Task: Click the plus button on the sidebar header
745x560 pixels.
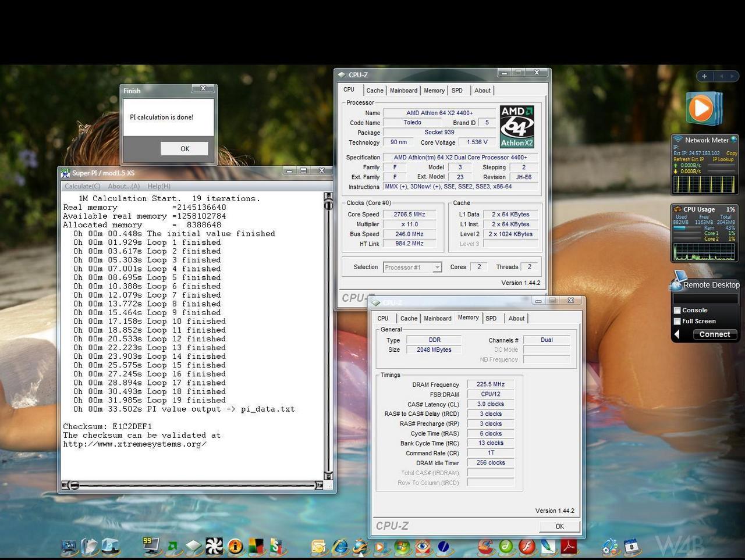Action: 704,76
